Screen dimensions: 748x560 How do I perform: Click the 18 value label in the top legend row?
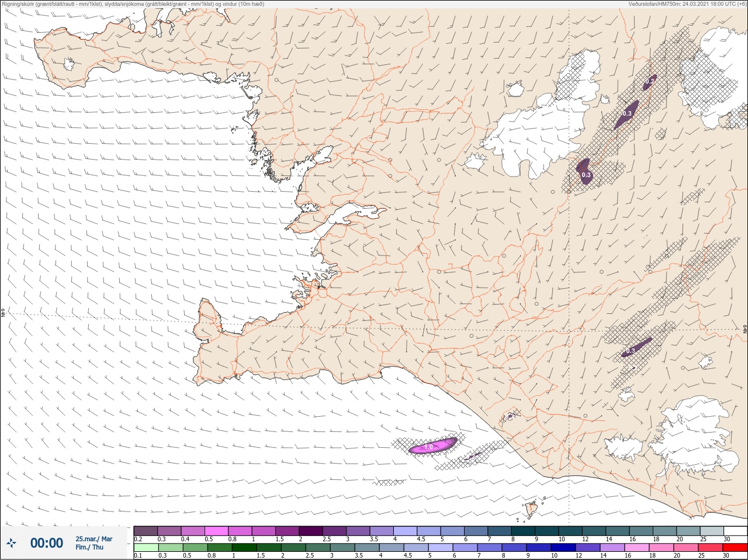click(656, 539)
